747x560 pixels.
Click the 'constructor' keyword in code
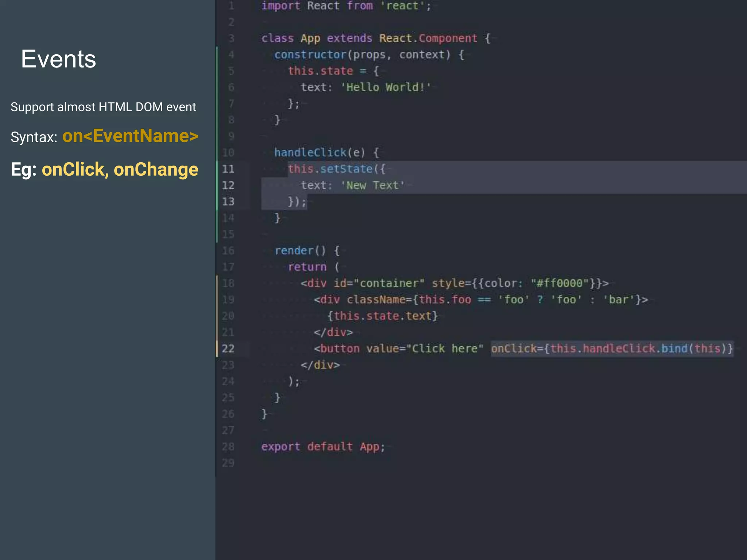click(x=310, y=55)
